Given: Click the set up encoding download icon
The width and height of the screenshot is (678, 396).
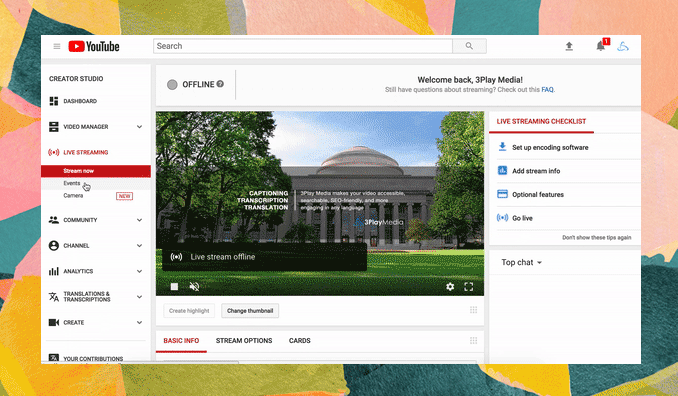Looking at the screenshot, I should (x=502, y=147).
